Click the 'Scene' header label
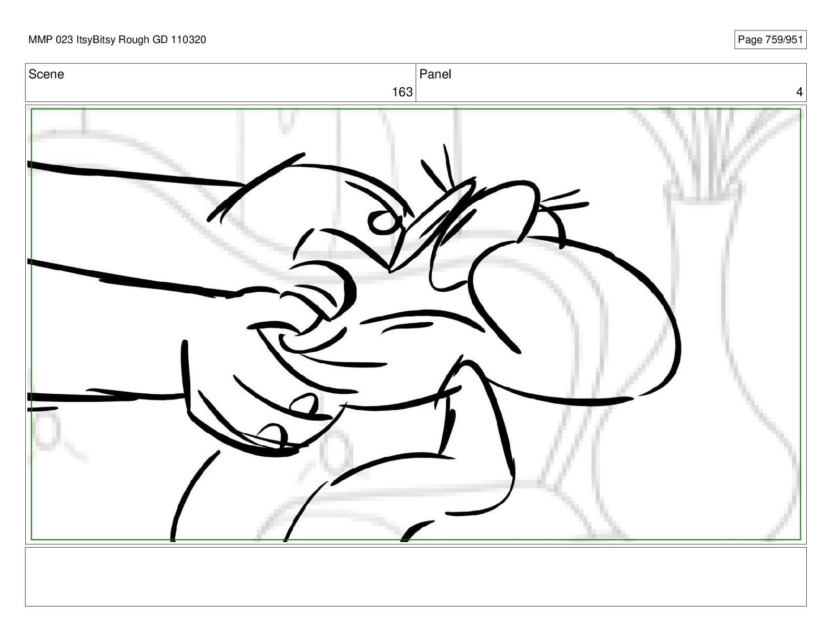Viewport: 832px width, 644px height. coord(46,74)
